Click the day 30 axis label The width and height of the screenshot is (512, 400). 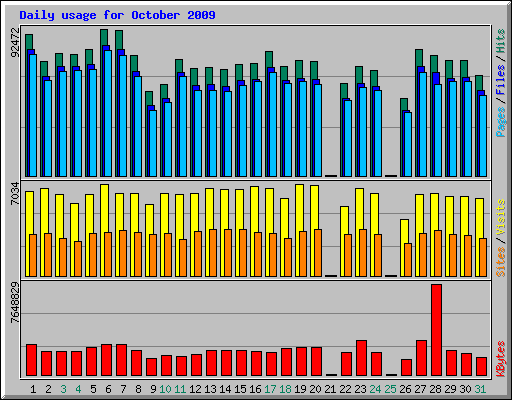[x=465, y=389]
